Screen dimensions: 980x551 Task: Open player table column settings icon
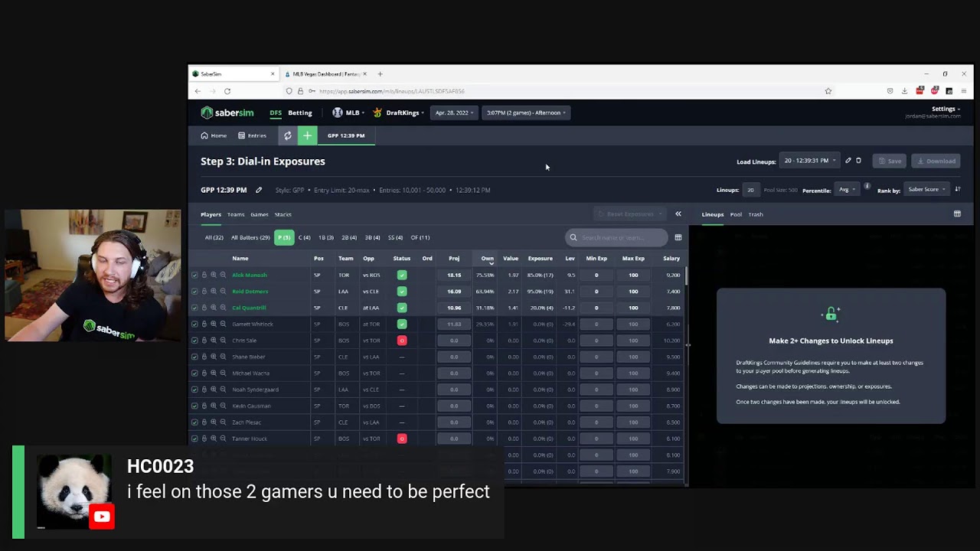click(x=678, y=237)
